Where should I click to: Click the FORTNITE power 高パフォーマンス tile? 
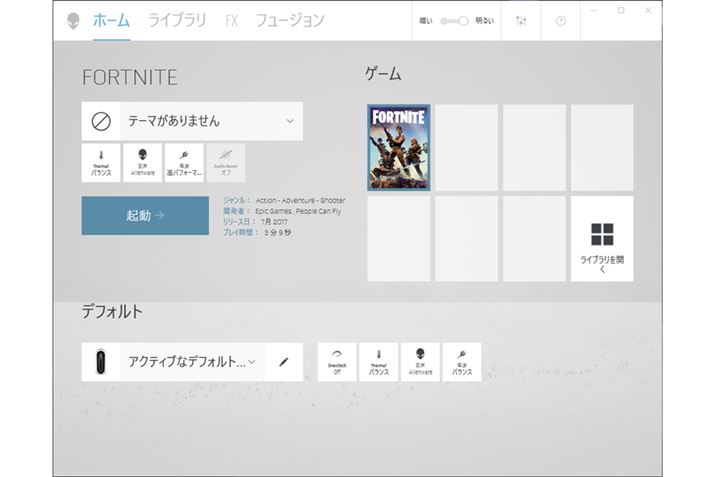pos(184,163)
